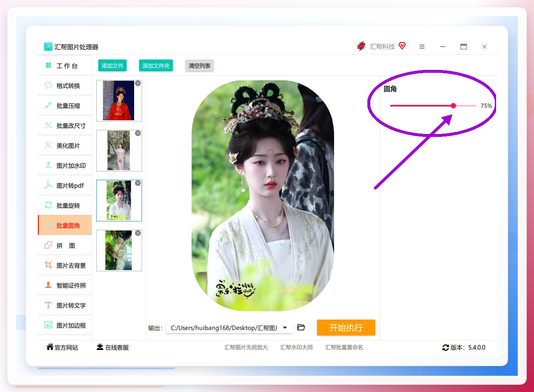Select the red dress thumbnail

119,101
